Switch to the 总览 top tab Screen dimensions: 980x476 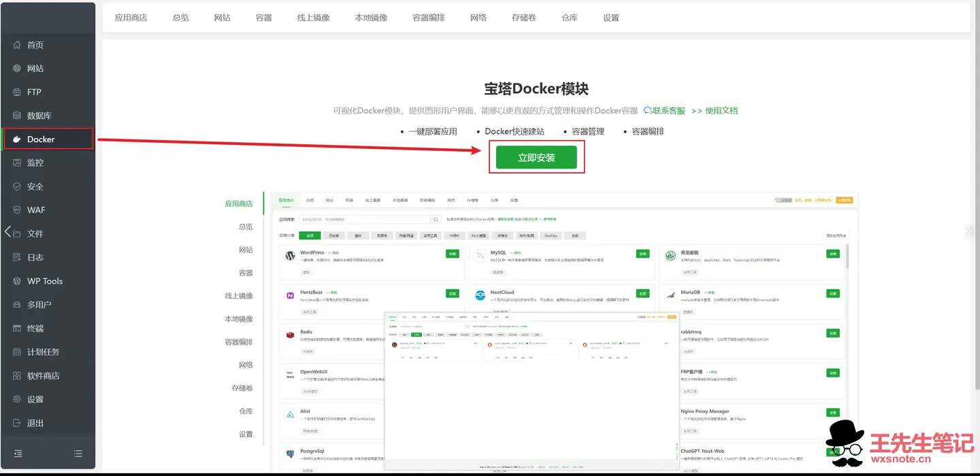(181, 18)
